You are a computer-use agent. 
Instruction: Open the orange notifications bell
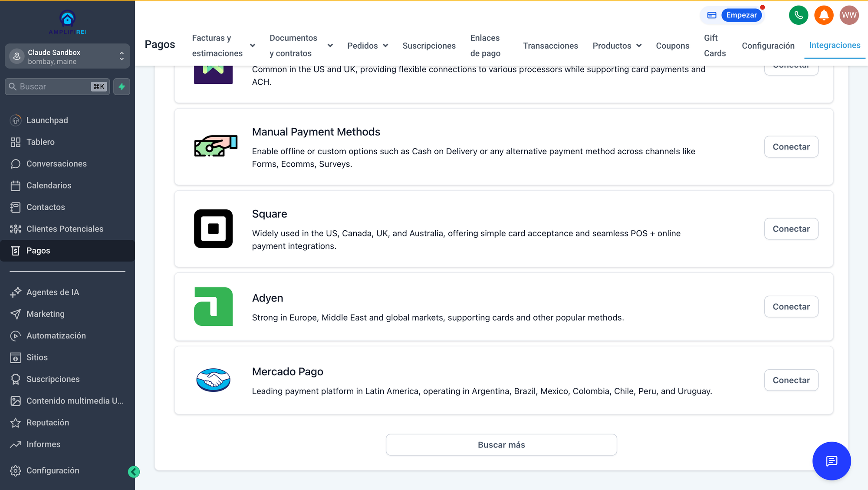tap(824, 15)
